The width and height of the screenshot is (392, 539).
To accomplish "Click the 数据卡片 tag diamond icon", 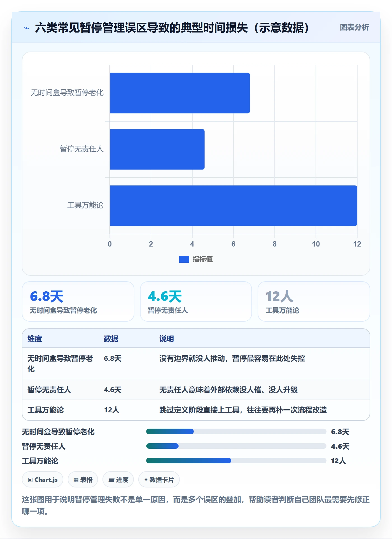I will [x=146, y=480].
